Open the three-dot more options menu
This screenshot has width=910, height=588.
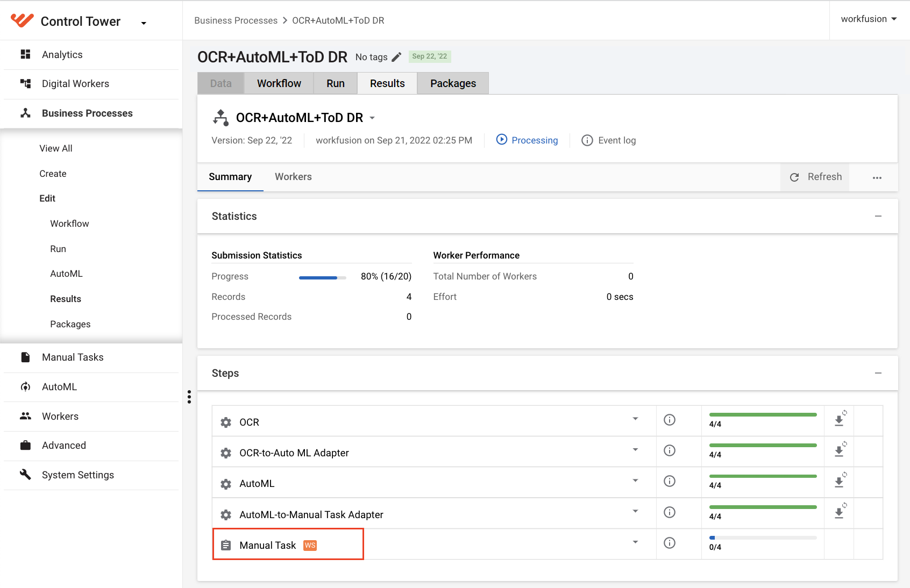point(877,177)
